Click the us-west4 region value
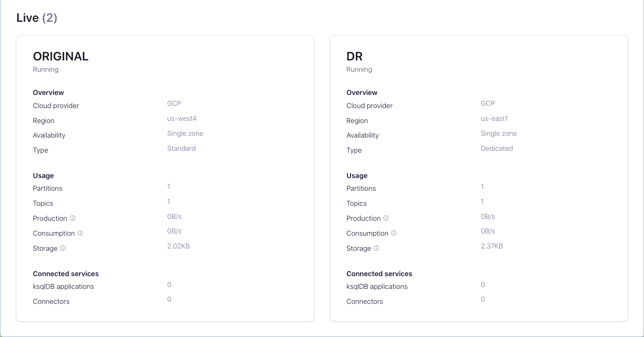 point(182,119)
